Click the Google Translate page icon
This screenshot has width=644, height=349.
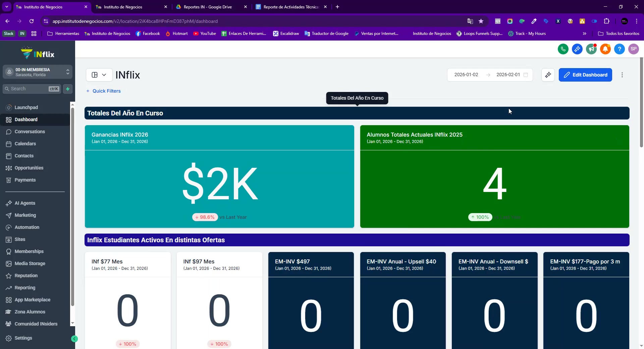click(x=470, y=21)
